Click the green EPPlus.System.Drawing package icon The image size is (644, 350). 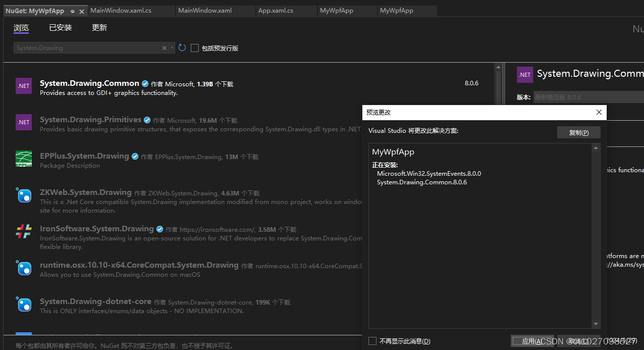24,159
